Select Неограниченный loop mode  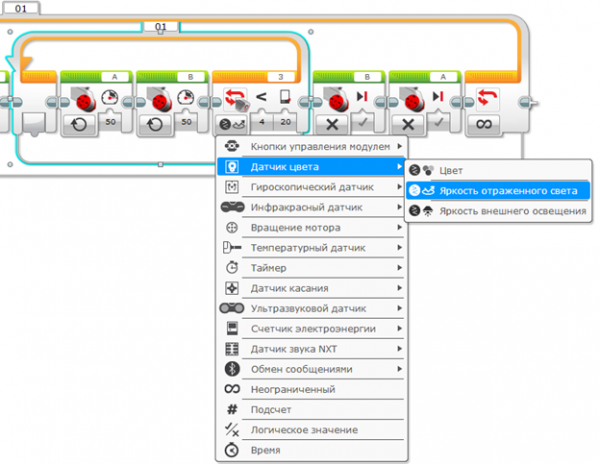pyautogui.click(x=311, y=389)
